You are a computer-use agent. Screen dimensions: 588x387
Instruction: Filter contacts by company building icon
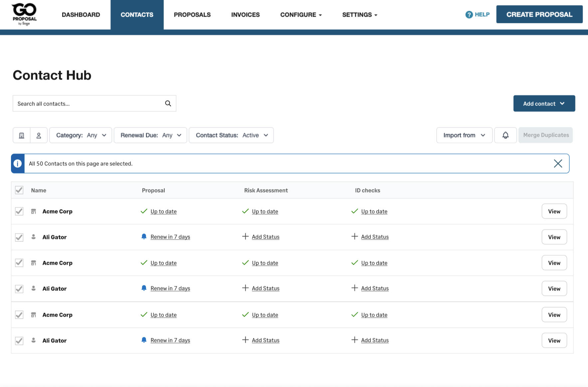pos(22,135)
